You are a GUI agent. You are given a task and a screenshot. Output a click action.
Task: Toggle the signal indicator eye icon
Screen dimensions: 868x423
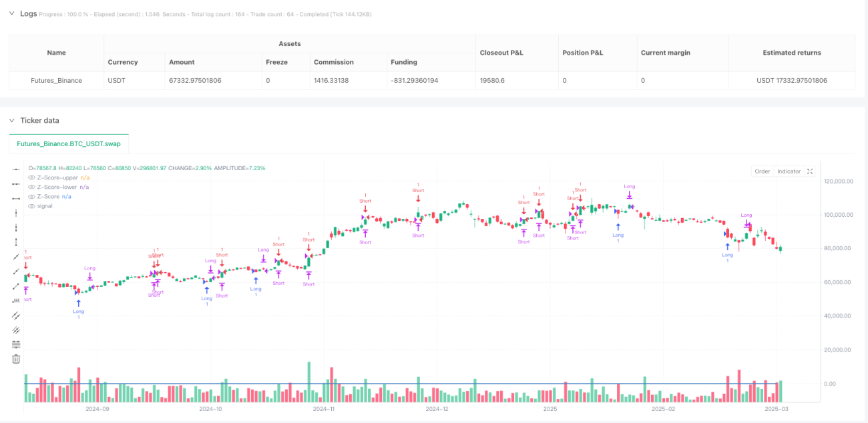point(31,206)
